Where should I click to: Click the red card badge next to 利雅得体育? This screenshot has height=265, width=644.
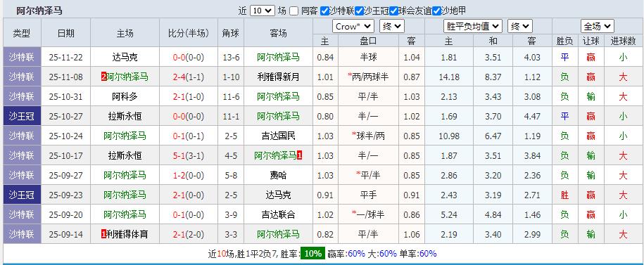tap(103, 234)
